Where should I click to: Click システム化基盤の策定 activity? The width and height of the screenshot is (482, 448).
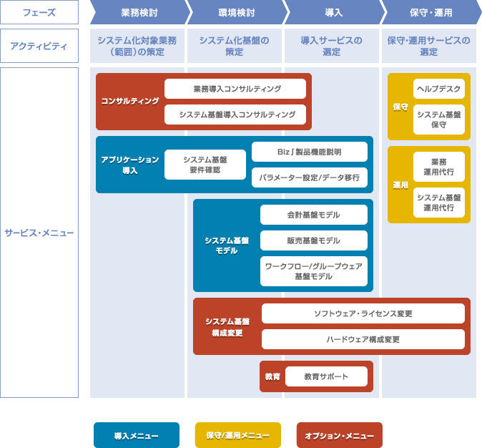click(x=235, y=46)
